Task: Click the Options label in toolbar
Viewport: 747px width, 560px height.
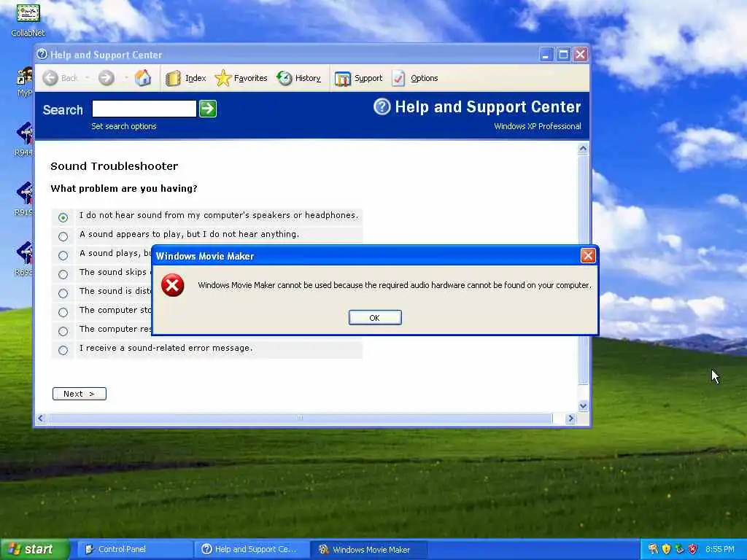Action: pyautogui.click(x=424, y=78)
